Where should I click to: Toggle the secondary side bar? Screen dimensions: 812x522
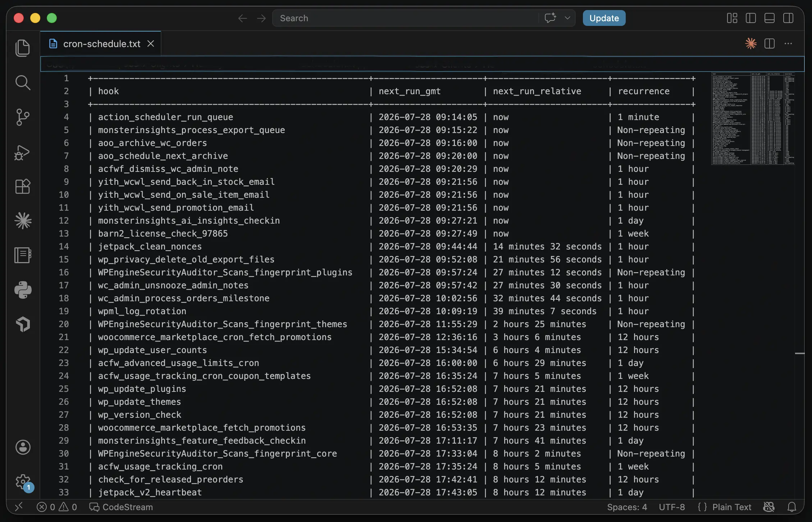point(788,18)
